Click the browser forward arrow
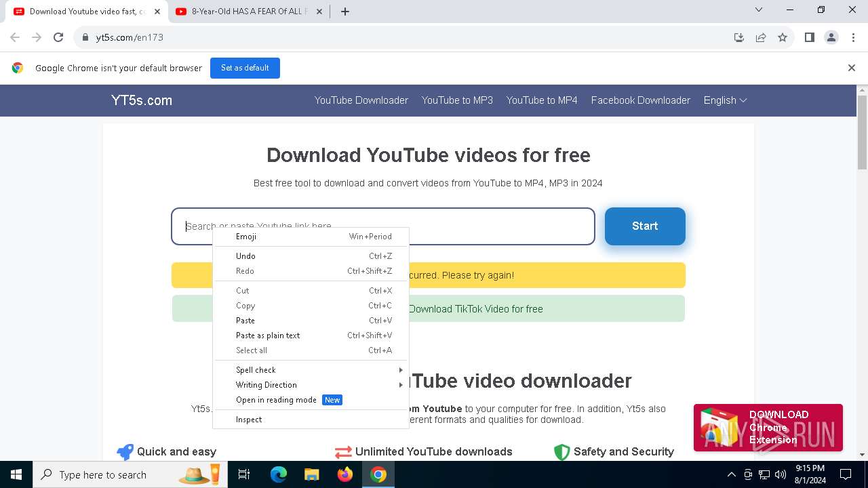 pos(37,37)
